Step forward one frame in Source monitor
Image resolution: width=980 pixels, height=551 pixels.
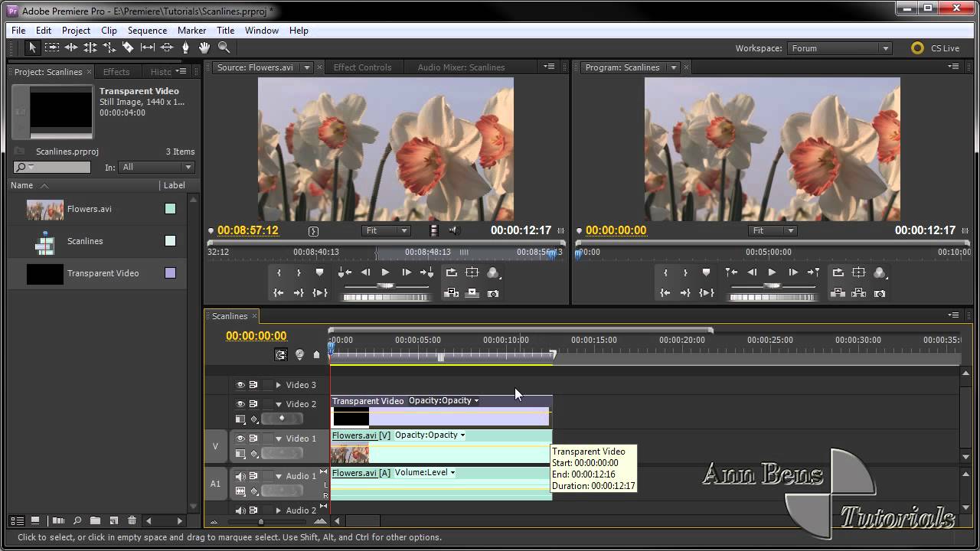pyautogui.click(x=407, y=272)
